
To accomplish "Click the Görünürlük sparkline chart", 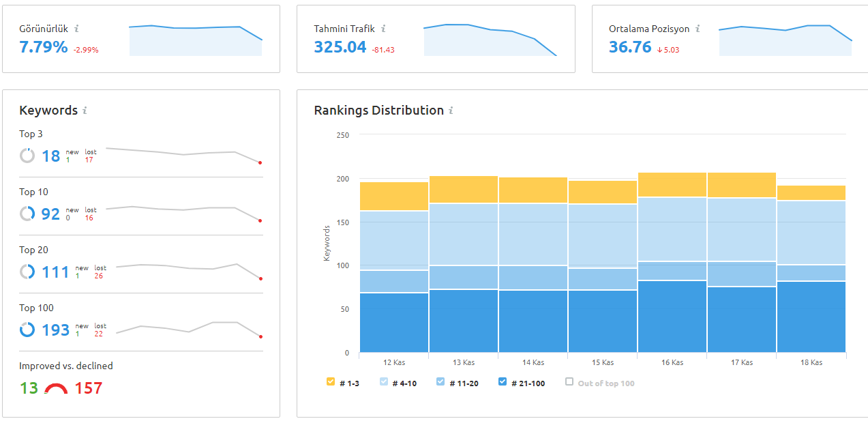I will 195,40.
